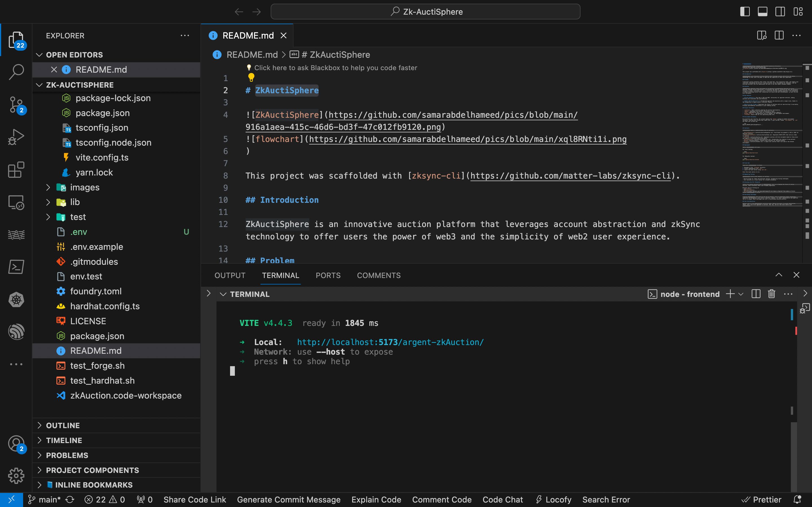
Task: Switch to the OUTPUT tab in panel
Action: point(230,275)
